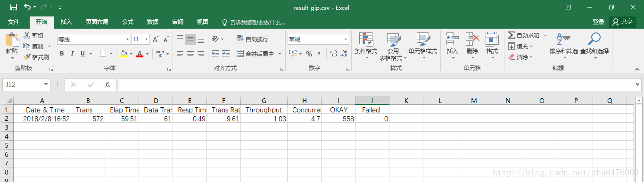Click the Tell me search box

coord(254,22)
